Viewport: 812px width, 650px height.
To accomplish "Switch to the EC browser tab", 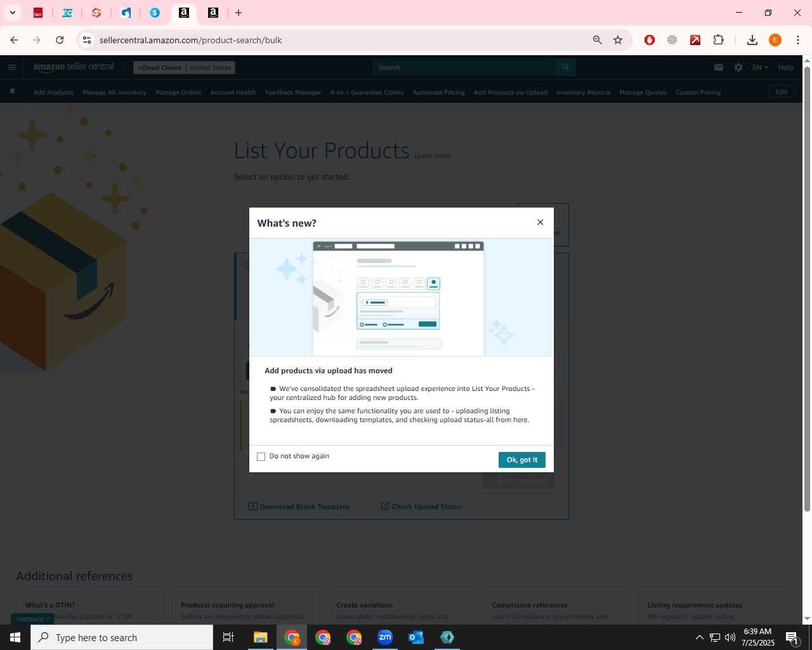I will click(67, 13).
